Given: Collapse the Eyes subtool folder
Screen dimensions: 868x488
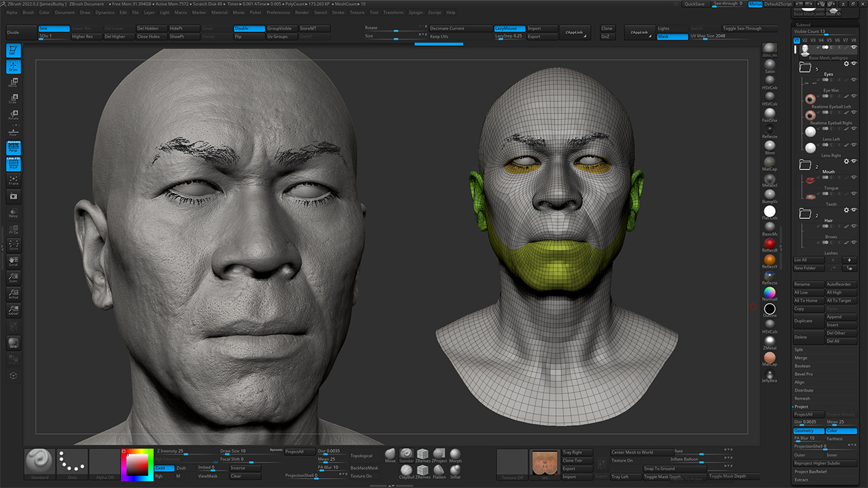Looking at the screenshot, I should (x=805, y=67).
